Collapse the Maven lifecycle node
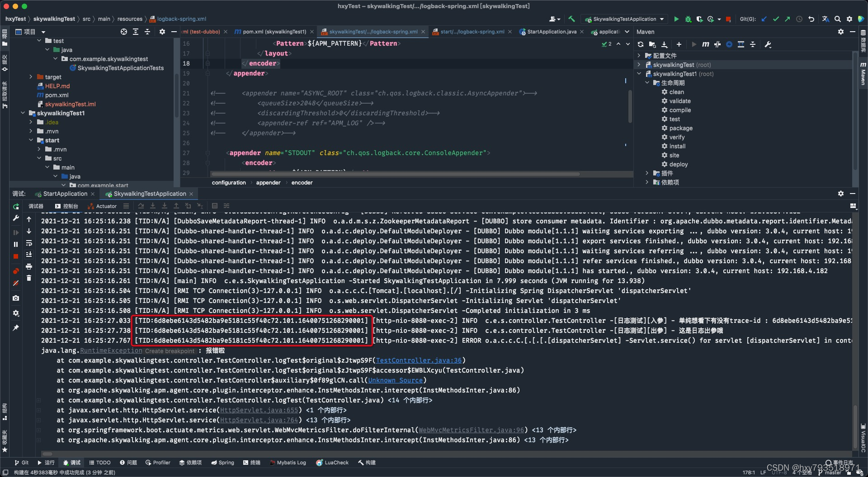868x477 pixels. pos(647,83)
